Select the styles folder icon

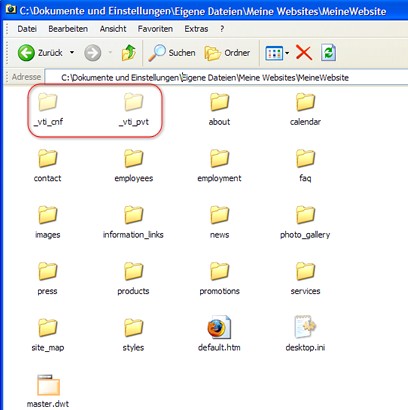(134, 328)
